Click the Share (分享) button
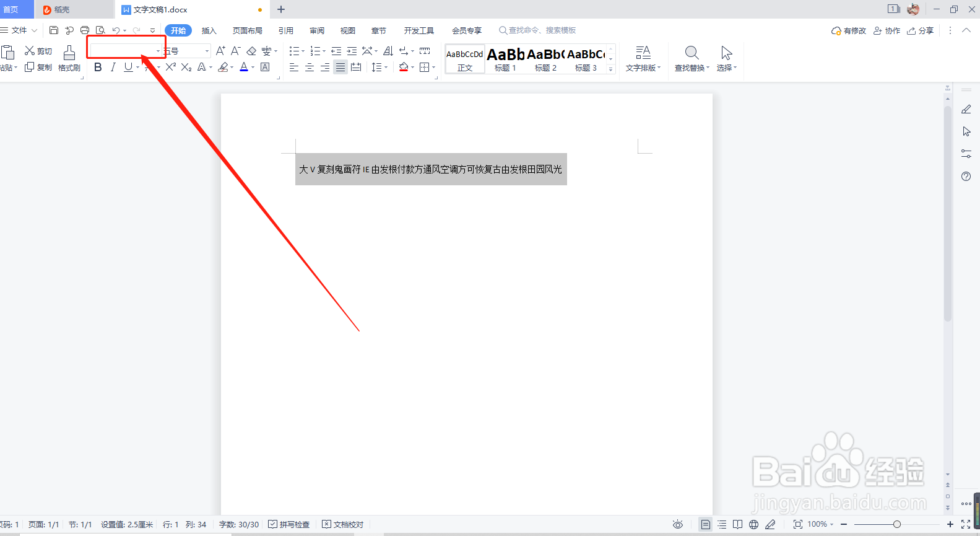This screenshot has width=980, height=536. tap(921, 30)
